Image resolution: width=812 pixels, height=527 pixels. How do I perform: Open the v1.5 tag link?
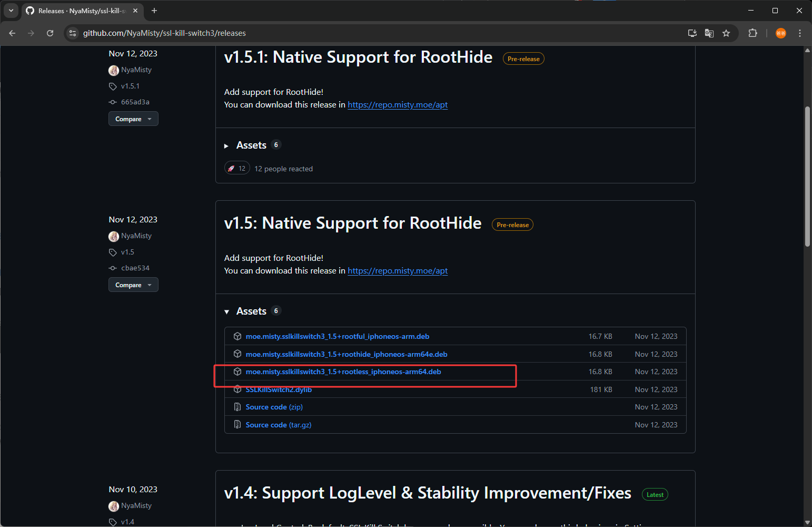[127, 252]
